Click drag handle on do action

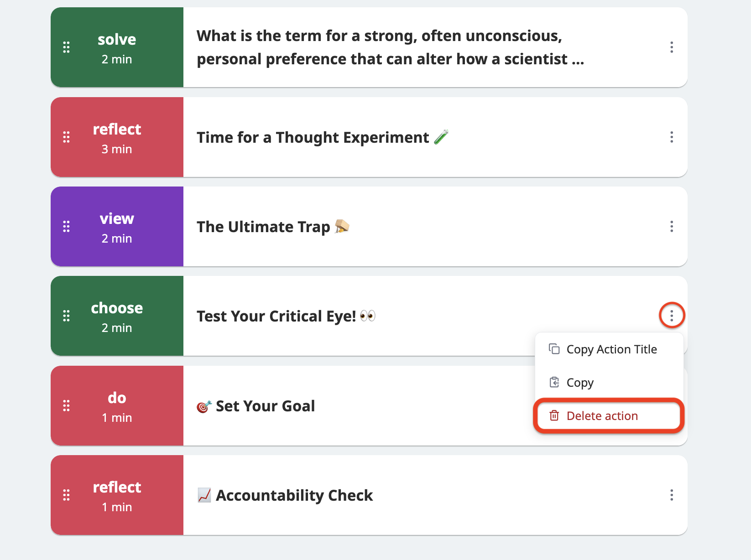click(x=67, y=406)
